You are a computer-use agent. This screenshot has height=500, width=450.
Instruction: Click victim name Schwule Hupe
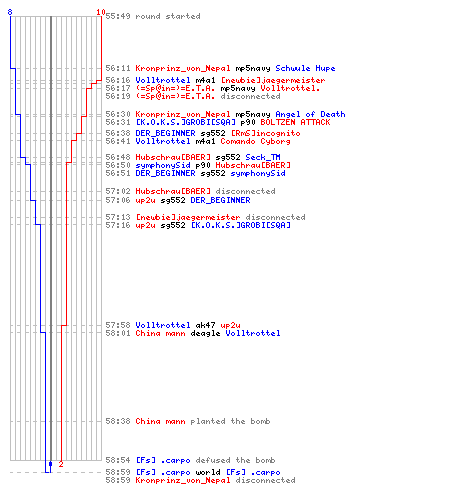coord(305,68)
